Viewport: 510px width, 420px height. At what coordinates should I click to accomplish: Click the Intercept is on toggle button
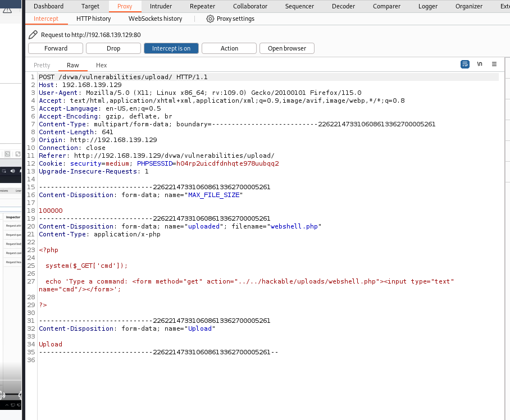pyautogui.click(x=171, y=48)
